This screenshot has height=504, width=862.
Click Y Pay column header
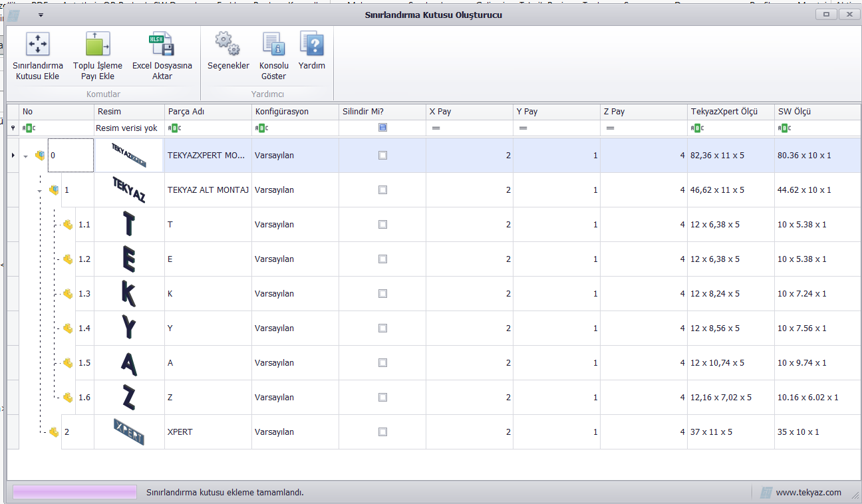tap(557, 112)
